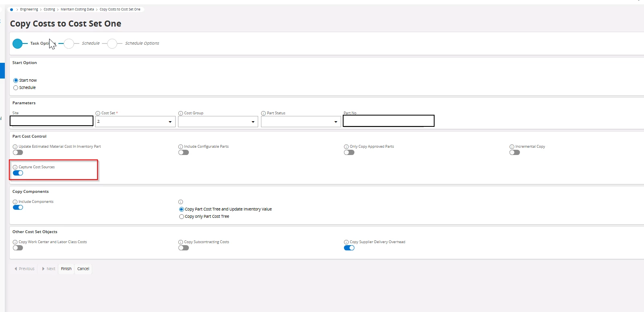Click info icon above the Copy Part Cost Tree radios
Viewport: 644px width, 312px height.
coord(181,202)
